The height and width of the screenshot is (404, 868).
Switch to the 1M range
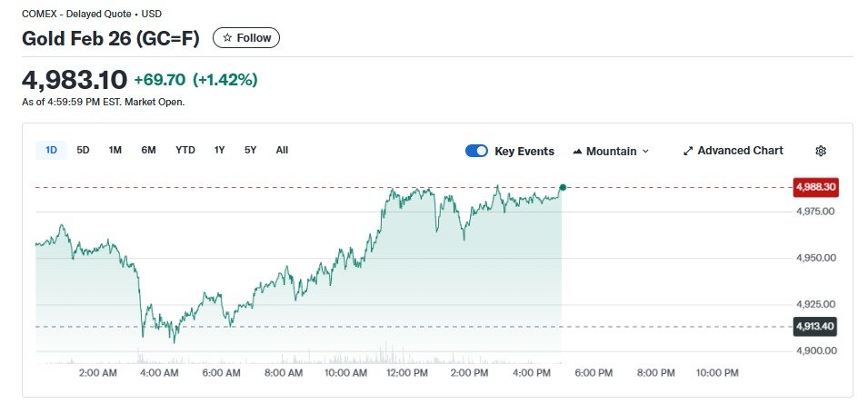pos(115,150)
